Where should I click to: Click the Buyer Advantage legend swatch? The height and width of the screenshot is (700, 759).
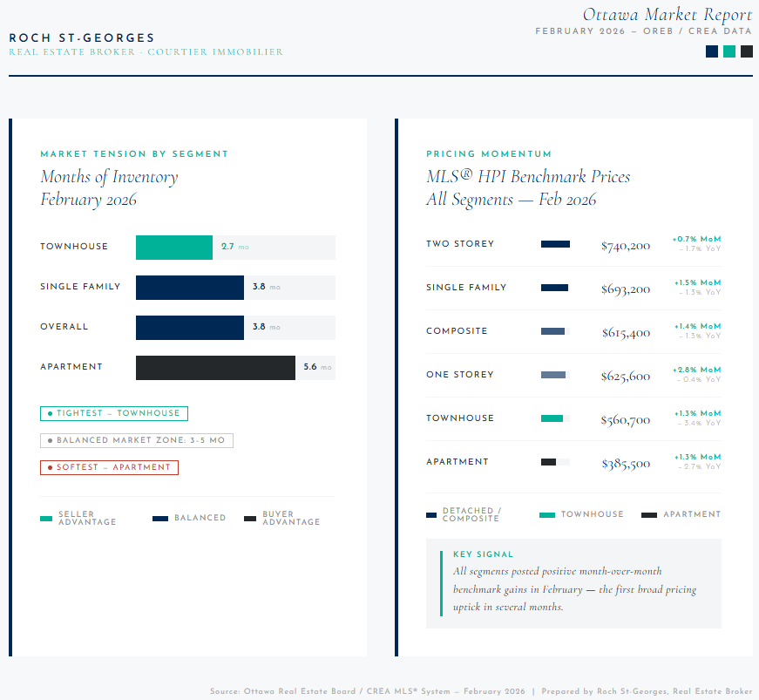pos(250,519)
